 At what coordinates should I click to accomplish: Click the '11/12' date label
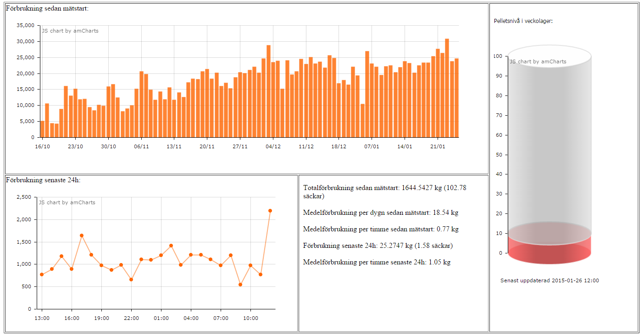click(306, 146)
